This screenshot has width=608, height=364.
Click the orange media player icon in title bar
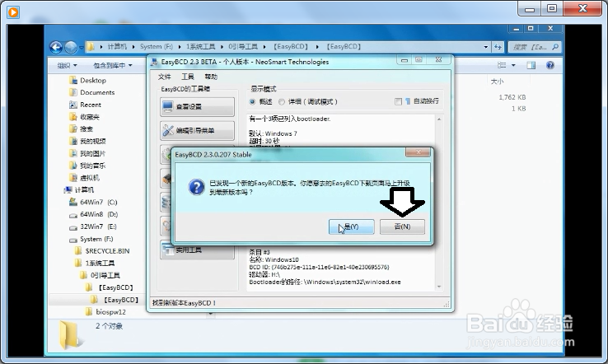(13, 12)
